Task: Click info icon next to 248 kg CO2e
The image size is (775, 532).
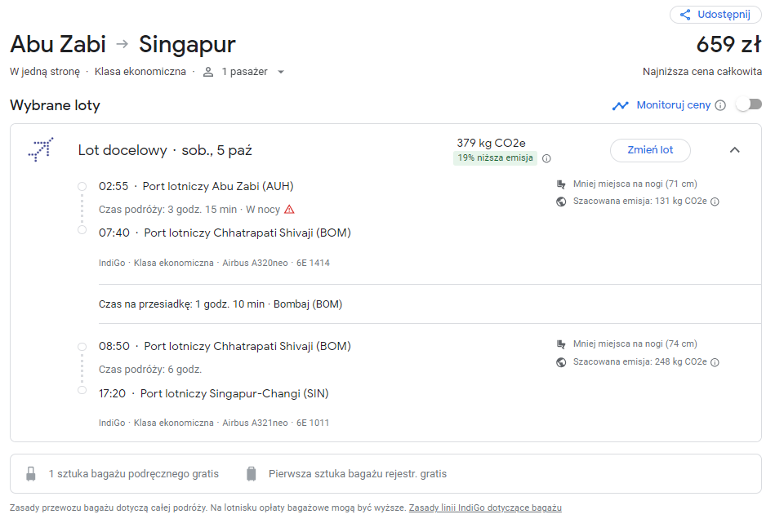Action: point(715,362)
